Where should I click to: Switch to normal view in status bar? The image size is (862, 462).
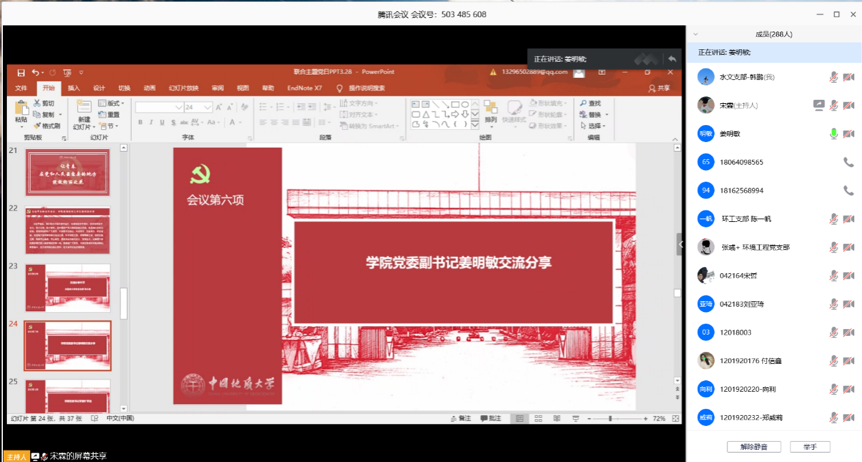520,419
